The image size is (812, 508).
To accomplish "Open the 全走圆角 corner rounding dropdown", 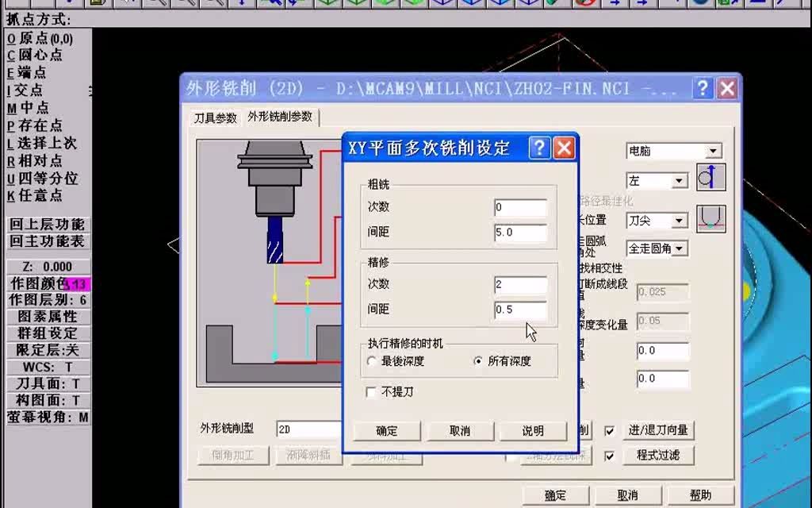I will point(679,248).
